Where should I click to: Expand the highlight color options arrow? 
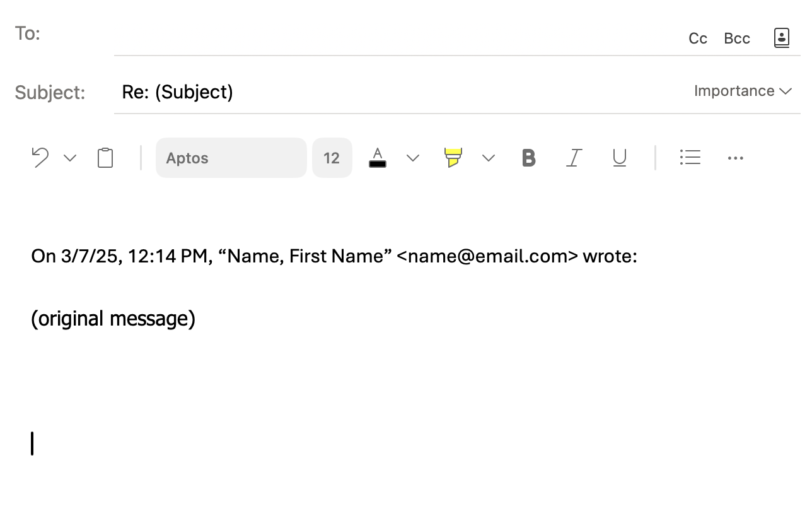(489, 158)
